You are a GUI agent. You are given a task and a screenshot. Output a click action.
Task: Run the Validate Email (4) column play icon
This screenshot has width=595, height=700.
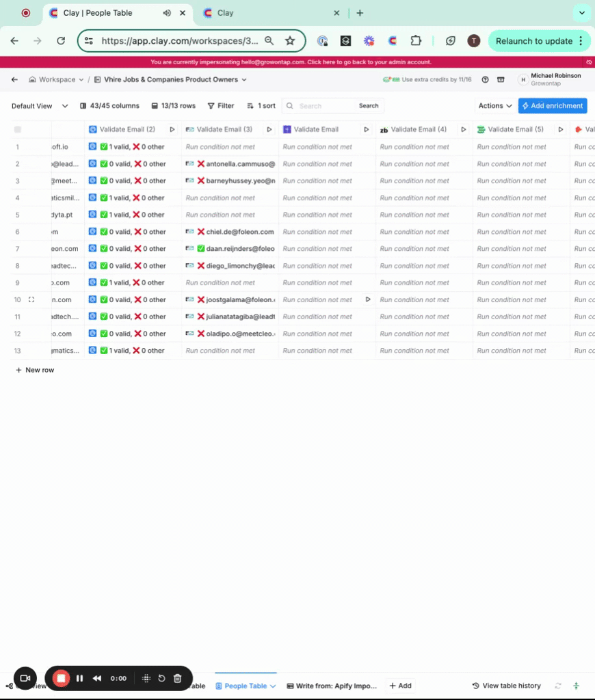pos(464,129)
